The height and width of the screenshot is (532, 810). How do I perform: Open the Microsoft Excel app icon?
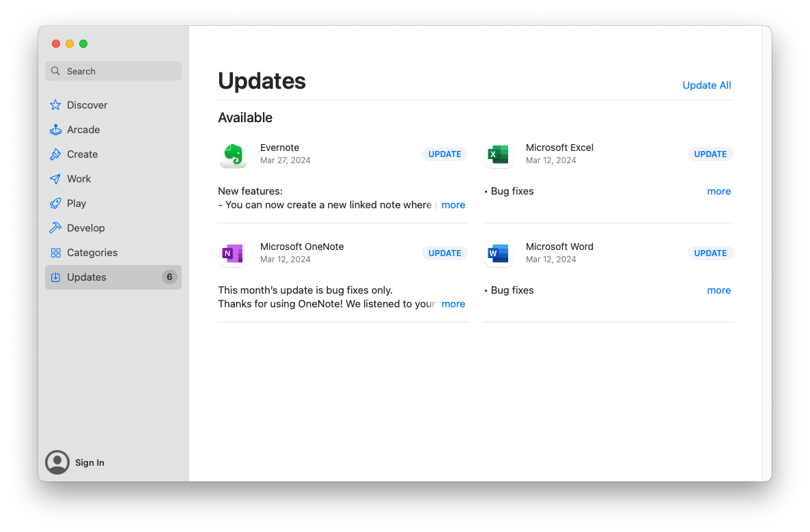pos(499,155)
